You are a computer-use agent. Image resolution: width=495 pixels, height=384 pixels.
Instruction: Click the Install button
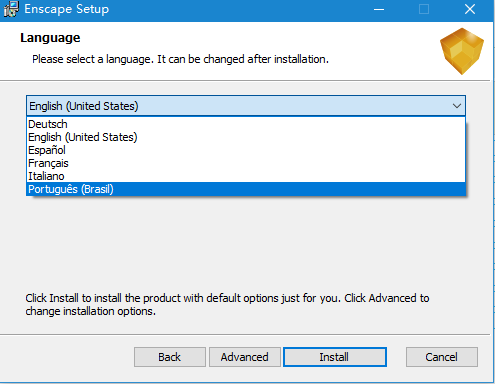tap(335, 357)
